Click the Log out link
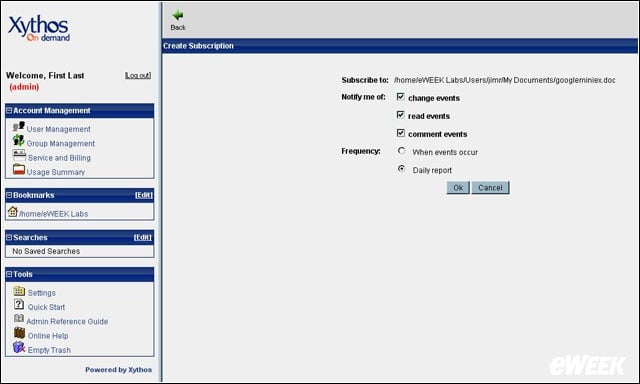This screenshot has height=384, width=640. tap(138, 75)
